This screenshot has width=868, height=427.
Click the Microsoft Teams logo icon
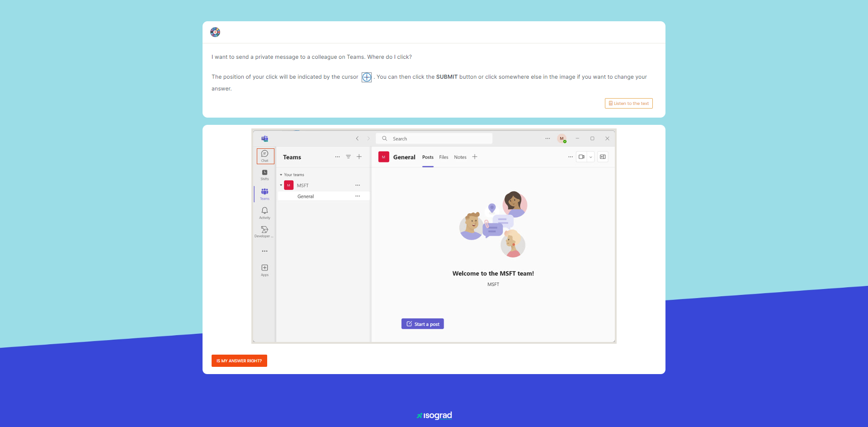pyautogui.click(x=265, y=138)
